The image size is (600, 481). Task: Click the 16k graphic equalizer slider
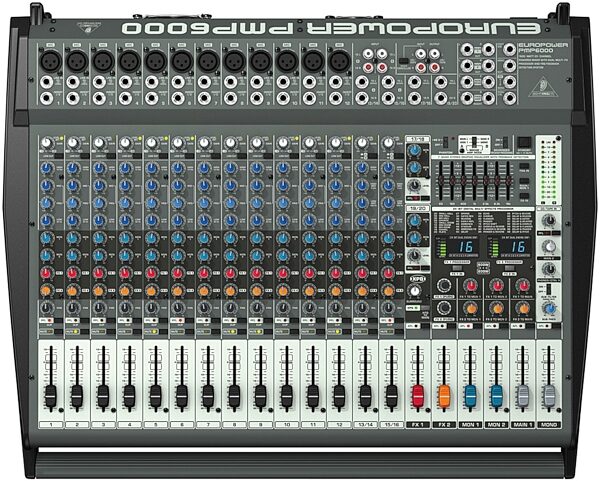click(x=509, y=179)
